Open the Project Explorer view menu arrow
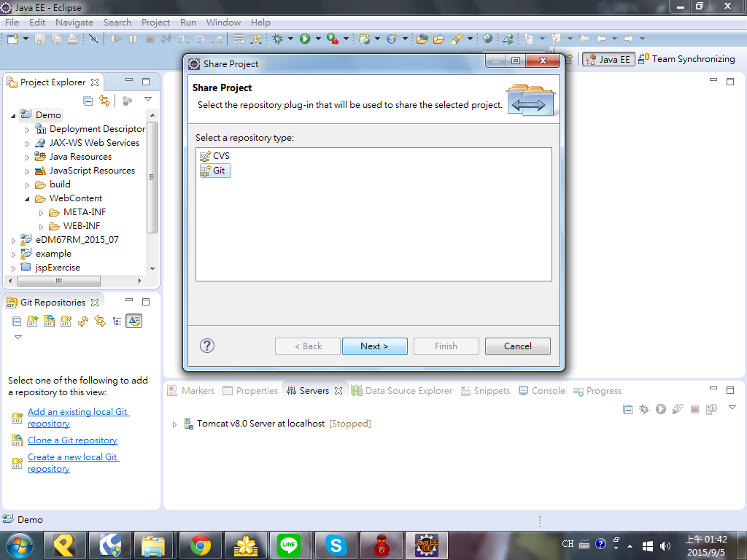The height and width of the screenshot is (560, 747). [x=148, y=99]
